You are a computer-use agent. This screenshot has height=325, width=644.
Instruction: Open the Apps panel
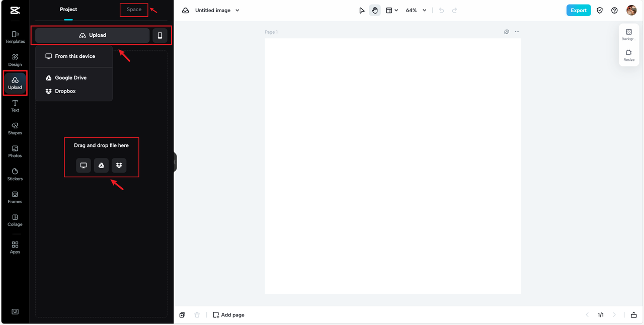pyautogui.click(x=15, y=248)
